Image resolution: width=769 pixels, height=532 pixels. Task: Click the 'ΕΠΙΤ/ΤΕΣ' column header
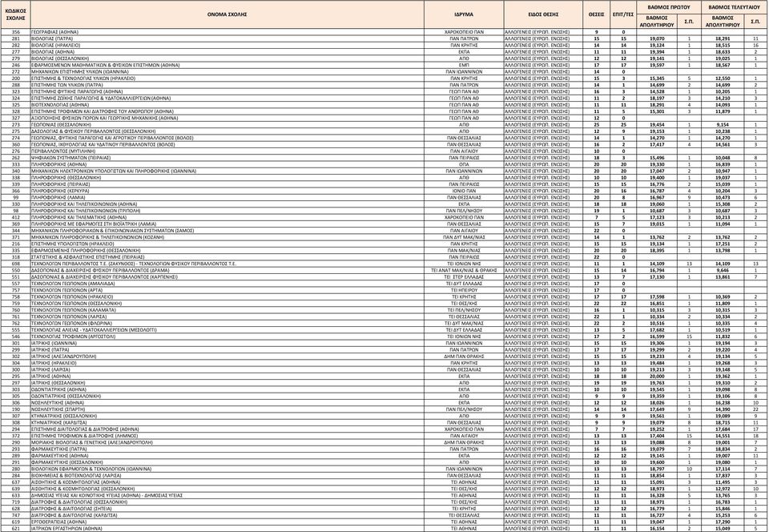[x=623, y=14]
